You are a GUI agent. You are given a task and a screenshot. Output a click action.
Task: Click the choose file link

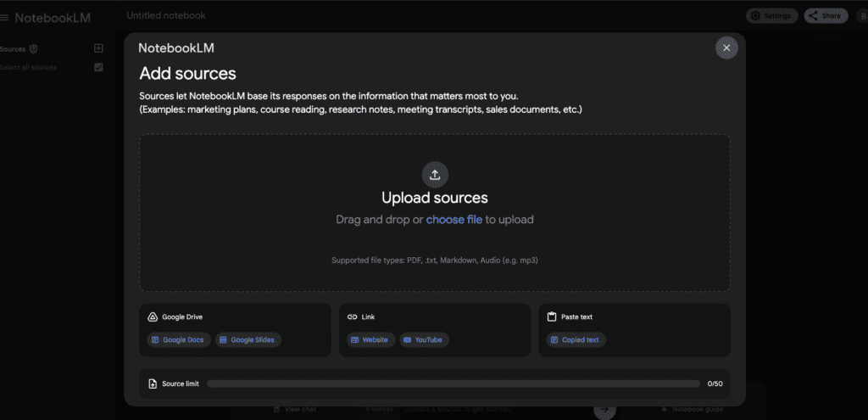point(454,220)
